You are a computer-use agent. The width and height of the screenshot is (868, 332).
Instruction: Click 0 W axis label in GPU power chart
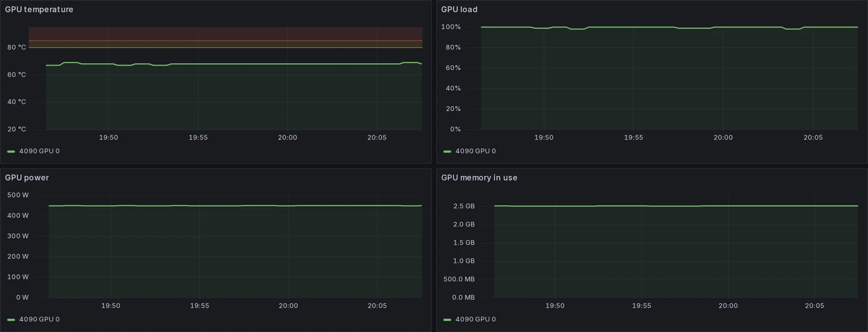tap(22, 297)
